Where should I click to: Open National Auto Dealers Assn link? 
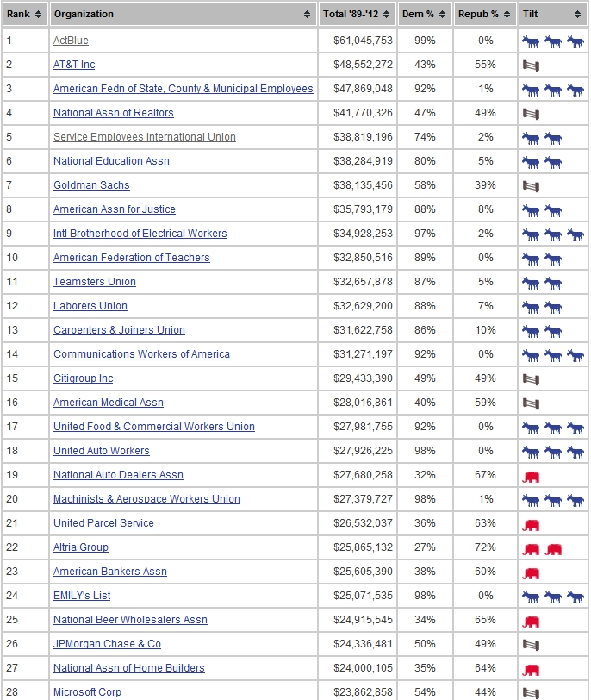coord(118,474)
